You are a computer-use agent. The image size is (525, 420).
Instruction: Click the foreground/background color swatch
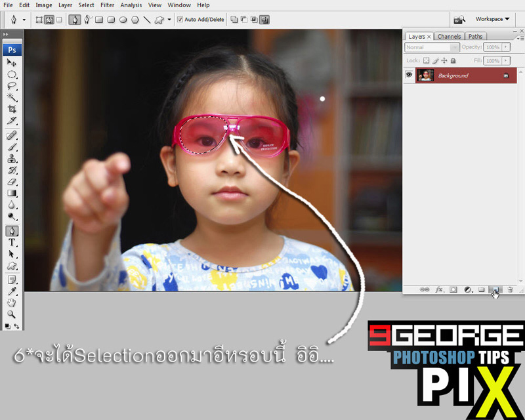click(8, 325)
